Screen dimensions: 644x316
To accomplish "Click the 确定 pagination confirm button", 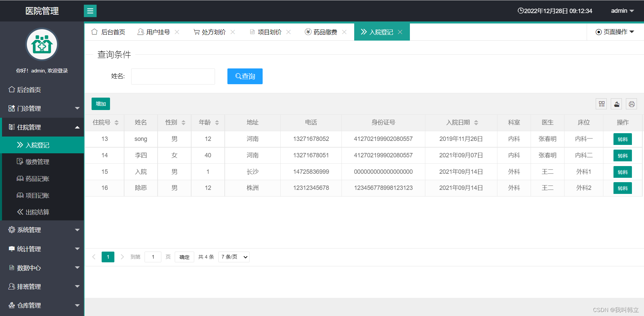I will (x=184, y=257).
